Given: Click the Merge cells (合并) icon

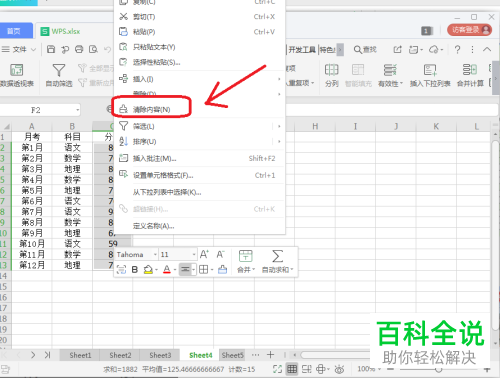Looking at the screenshot, I should 246,256.
